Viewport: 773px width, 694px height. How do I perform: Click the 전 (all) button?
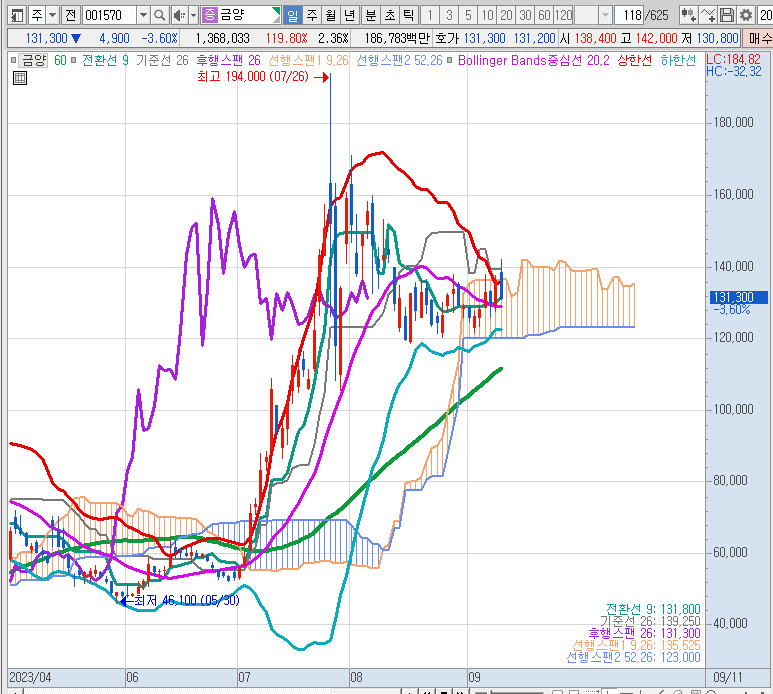click(70, 16)
